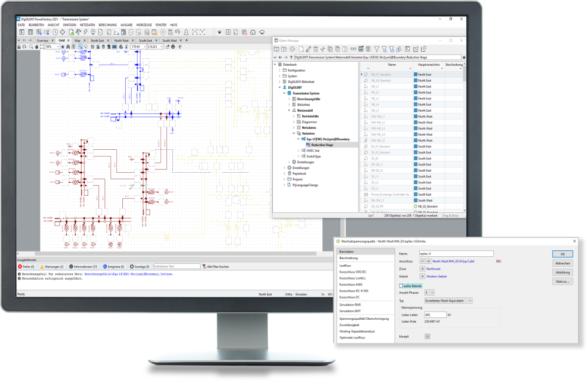
Task: Click the arrow button next to Gebiet
Action: tap(422, 276)
